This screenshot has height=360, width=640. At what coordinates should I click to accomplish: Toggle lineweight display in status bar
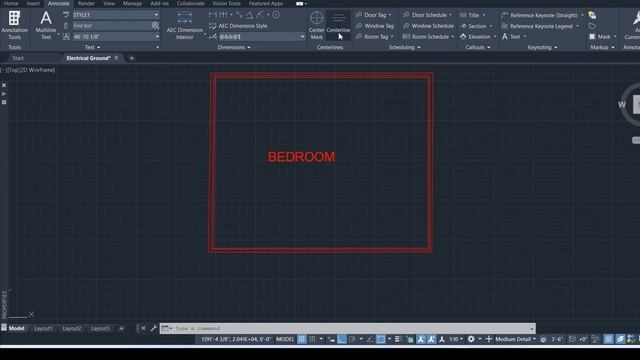(398, 339)
